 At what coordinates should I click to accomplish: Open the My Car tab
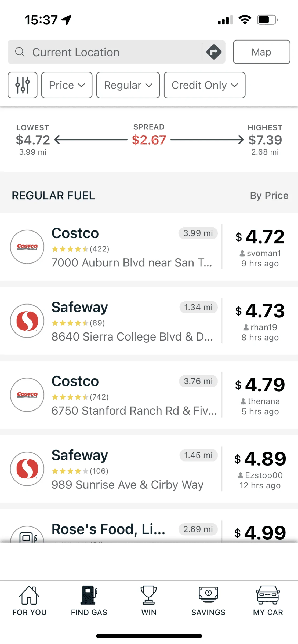click(268, 601)
